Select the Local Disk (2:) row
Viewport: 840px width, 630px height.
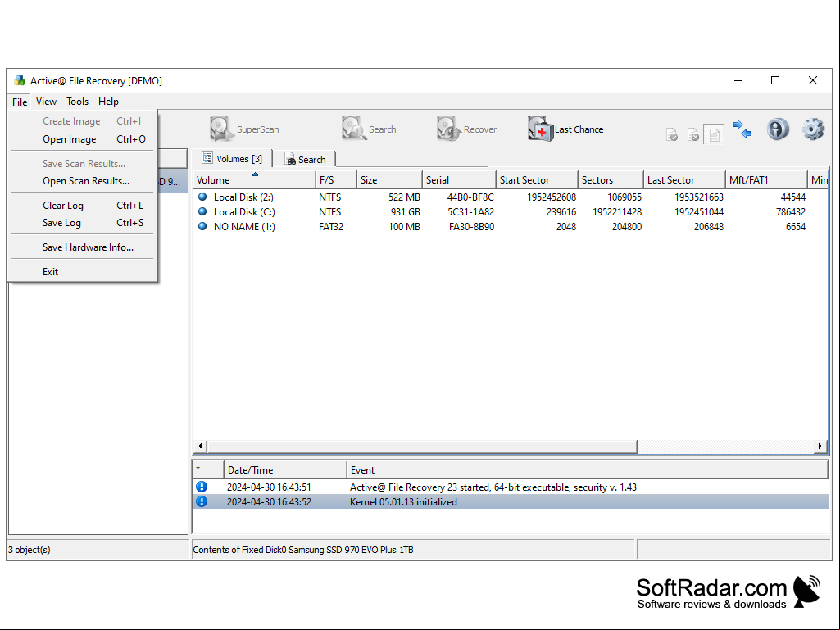(x=511, y=197)
